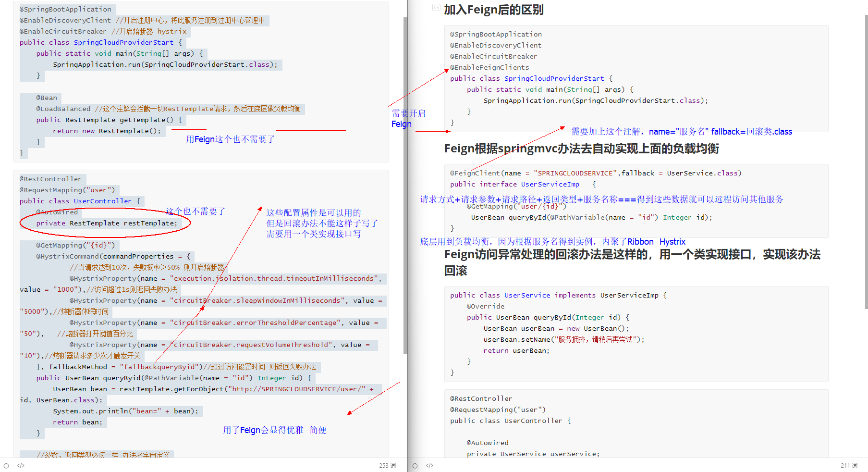Click 'private UserService userService;' line
868x472 pixels.
(533, 454)
